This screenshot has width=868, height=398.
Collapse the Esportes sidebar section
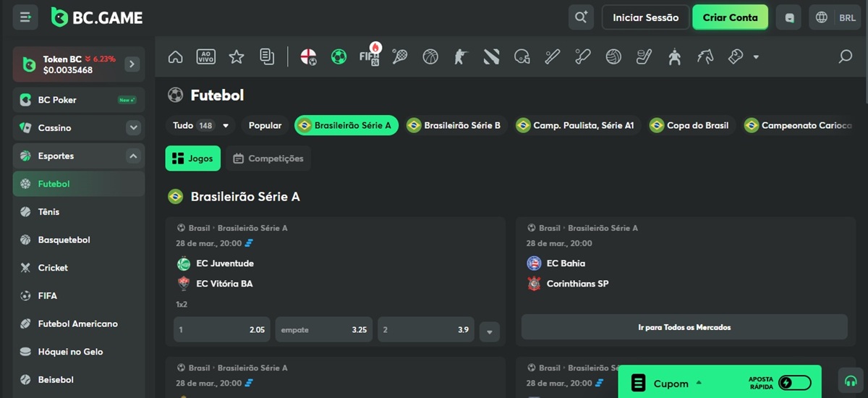point(133,156)
